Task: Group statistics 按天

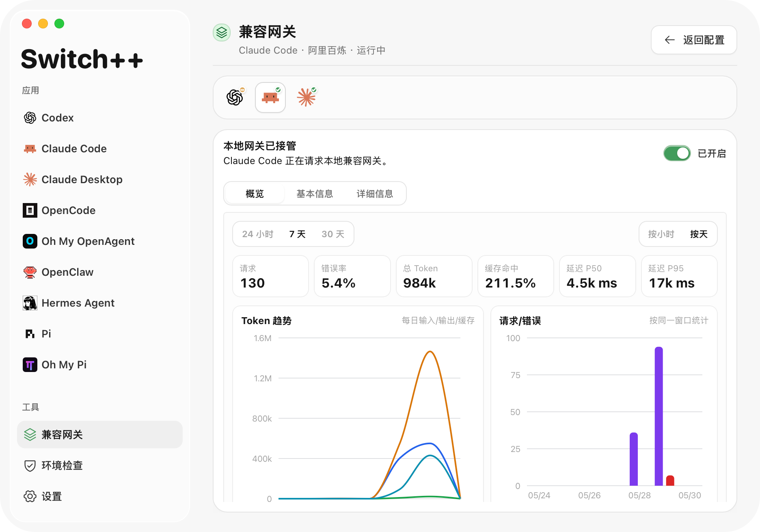Action: pos(699,234)
